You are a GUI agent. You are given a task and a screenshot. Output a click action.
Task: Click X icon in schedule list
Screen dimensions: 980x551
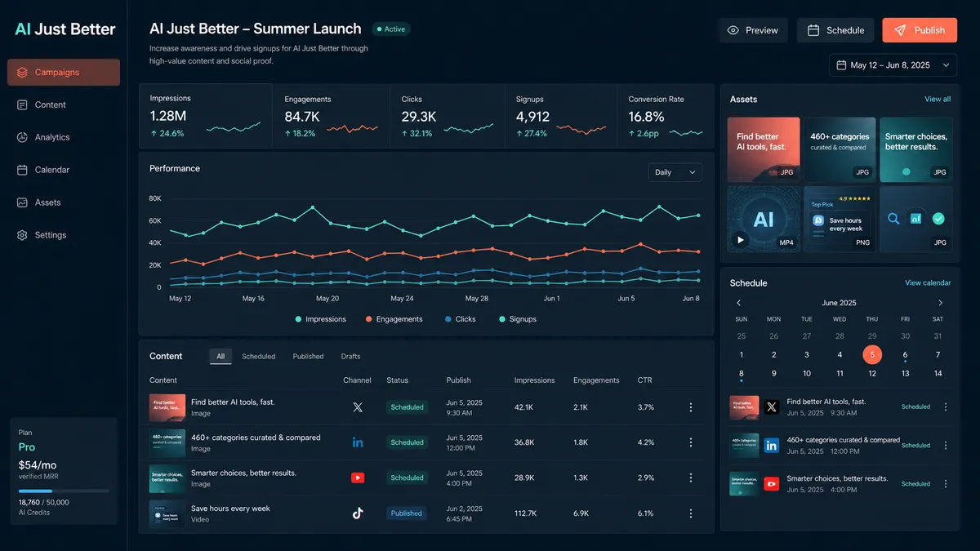[x=772, y=407]
